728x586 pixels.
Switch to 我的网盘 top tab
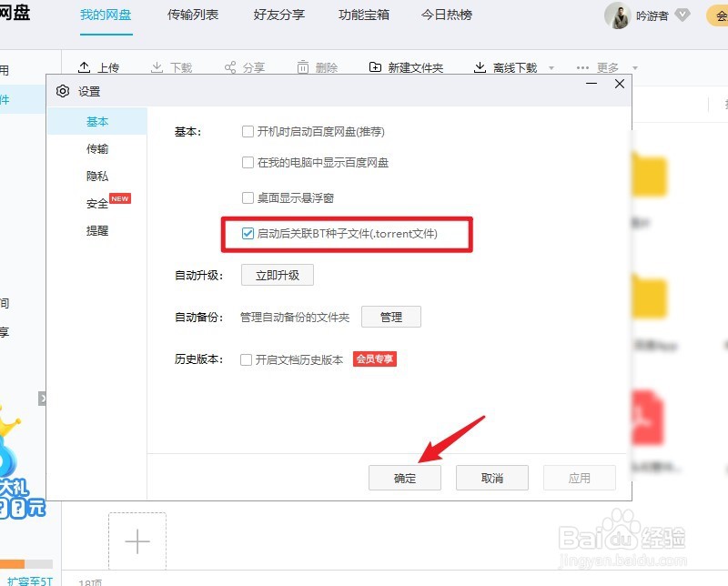106,15
